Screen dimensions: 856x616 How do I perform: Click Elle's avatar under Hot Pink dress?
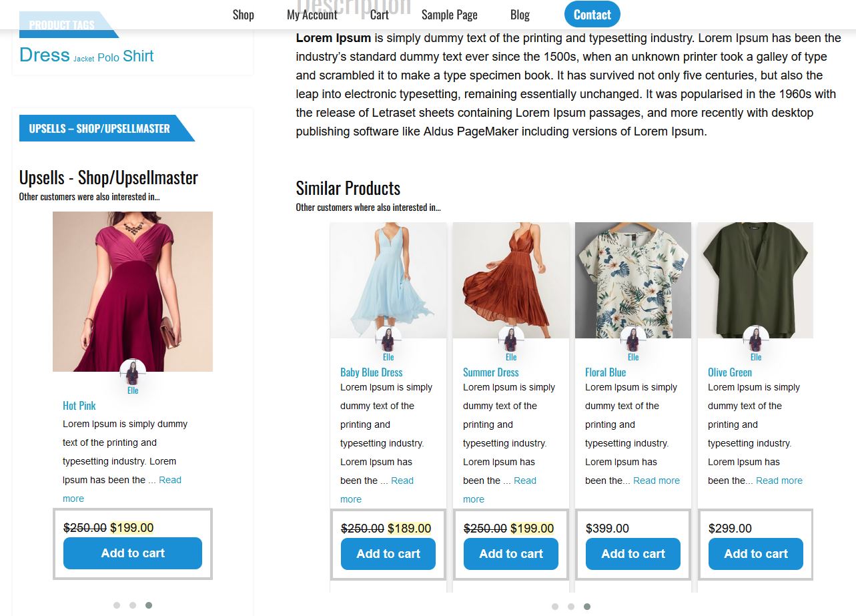pyautogui.click(x=133, y=372)
